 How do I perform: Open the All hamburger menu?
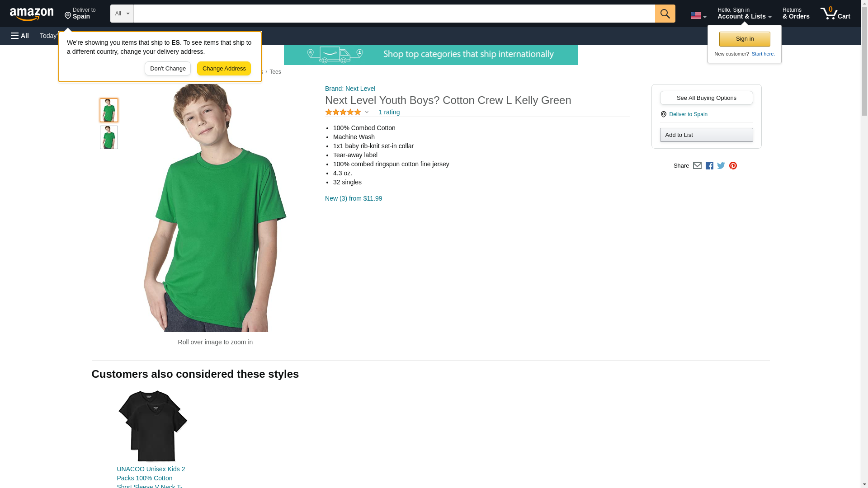[20, 36]
